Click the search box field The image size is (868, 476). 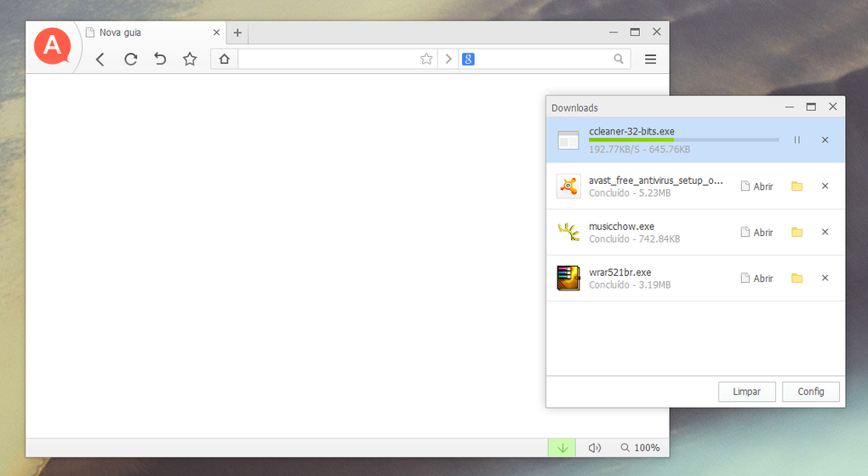point(544,59)
